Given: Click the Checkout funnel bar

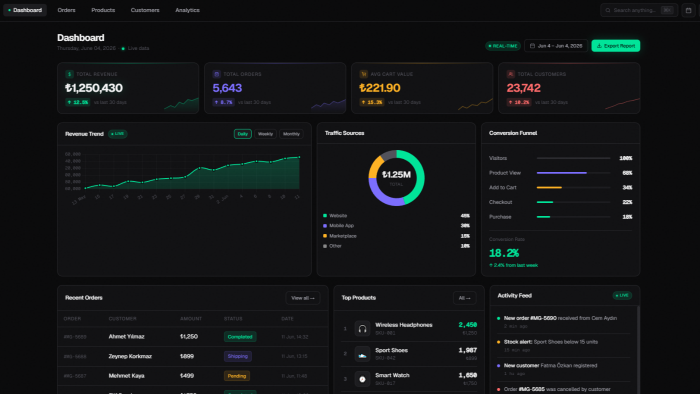Looking at the screenshot, I should tap(573, 202).
